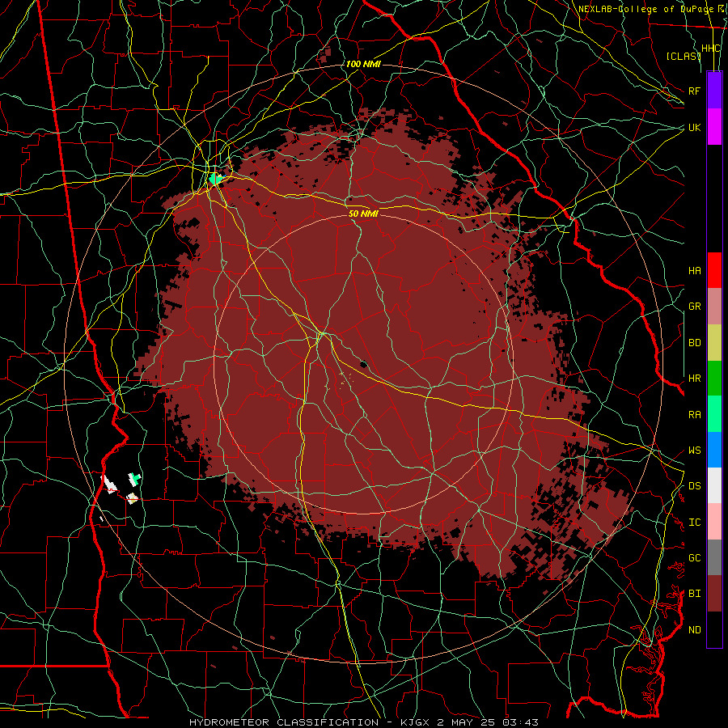Click the BD yellow legend swatch
The height and width of the screenshot is (728, 728).
pos(714,343)
